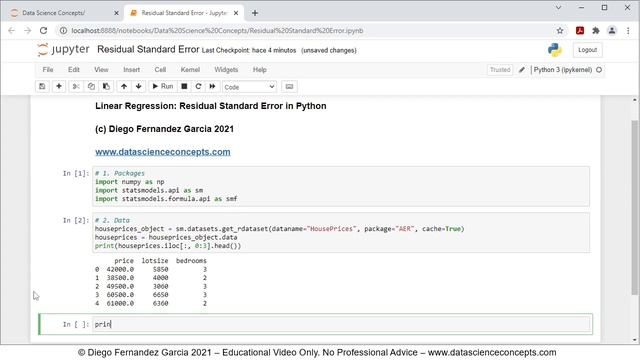Click the In [2]: prompt label

point(76,220)
